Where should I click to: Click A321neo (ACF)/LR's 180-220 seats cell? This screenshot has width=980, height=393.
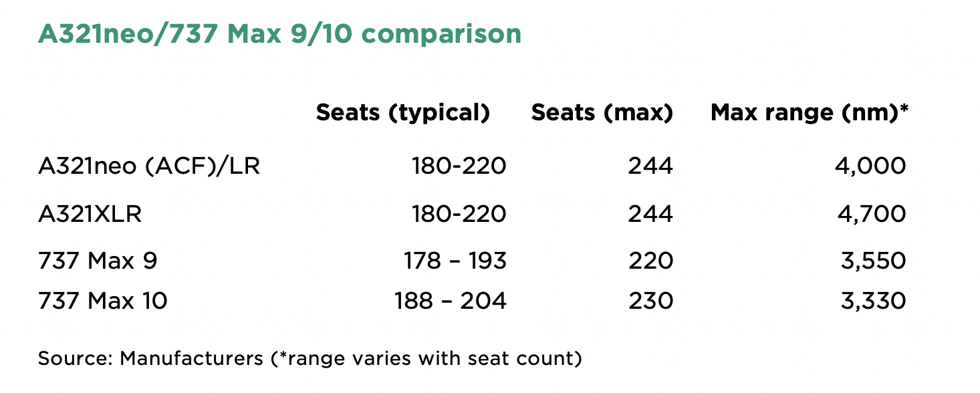[458, 166]
